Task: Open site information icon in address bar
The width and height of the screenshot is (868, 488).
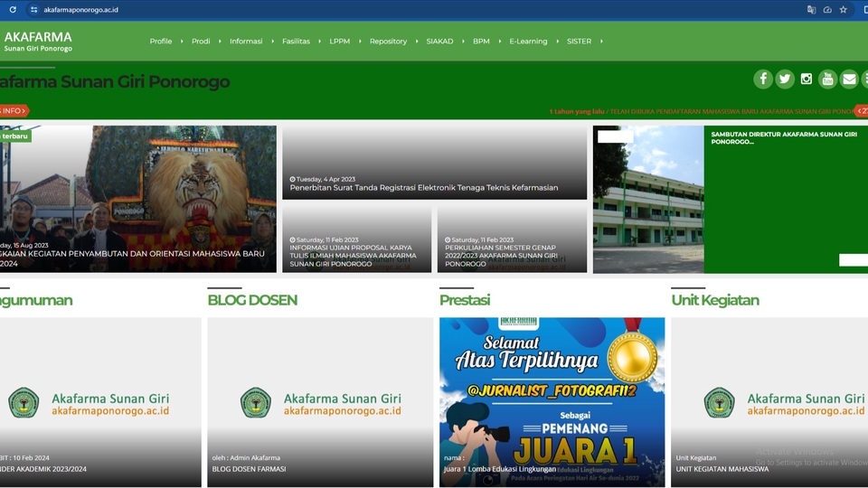Action: 33,9
